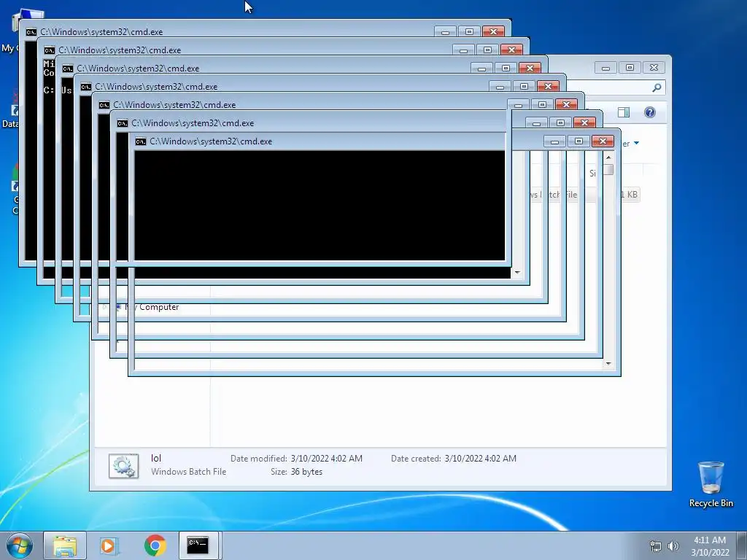747x560 pixels.
Task: Maximize the rearmost cmd.exe window
Action: tap(469, 31)
